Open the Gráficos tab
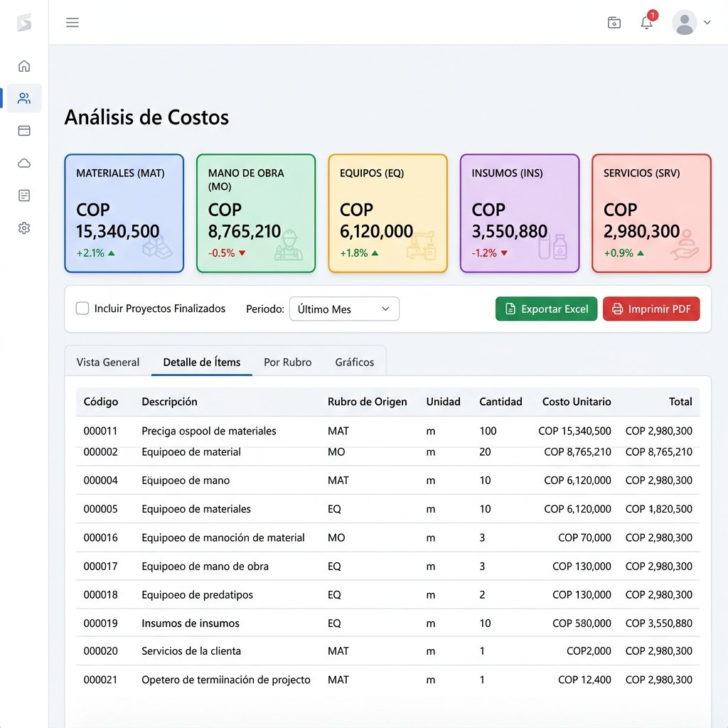 [x=354, y=362]
